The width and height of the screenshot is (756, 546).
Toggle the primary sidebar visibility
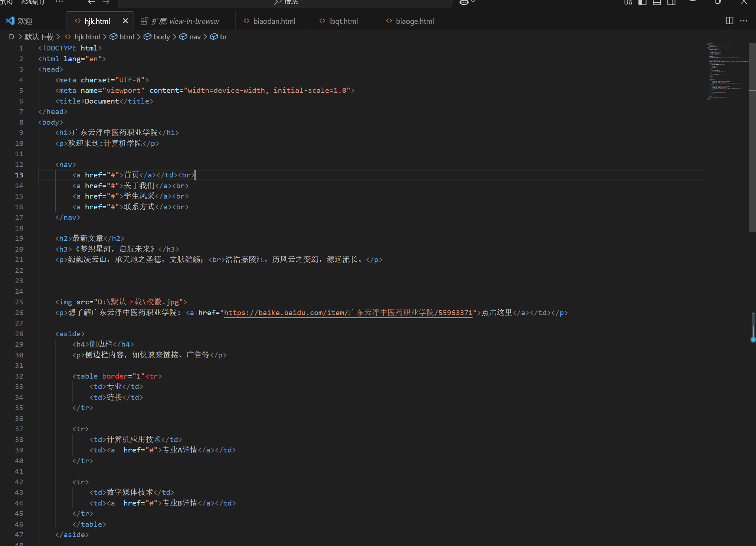point(642,2)
